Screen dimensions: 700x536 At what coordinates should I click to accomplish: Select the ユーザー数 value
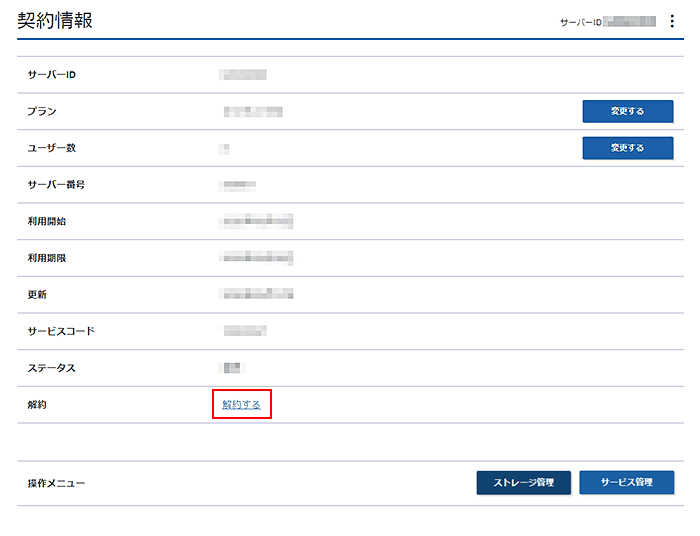(225, 148)
